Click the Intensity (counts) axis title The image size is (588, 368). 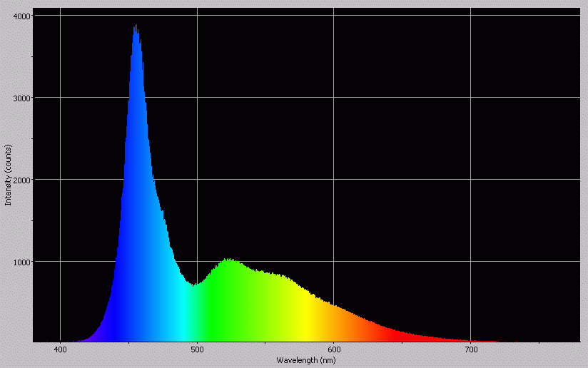9,175
